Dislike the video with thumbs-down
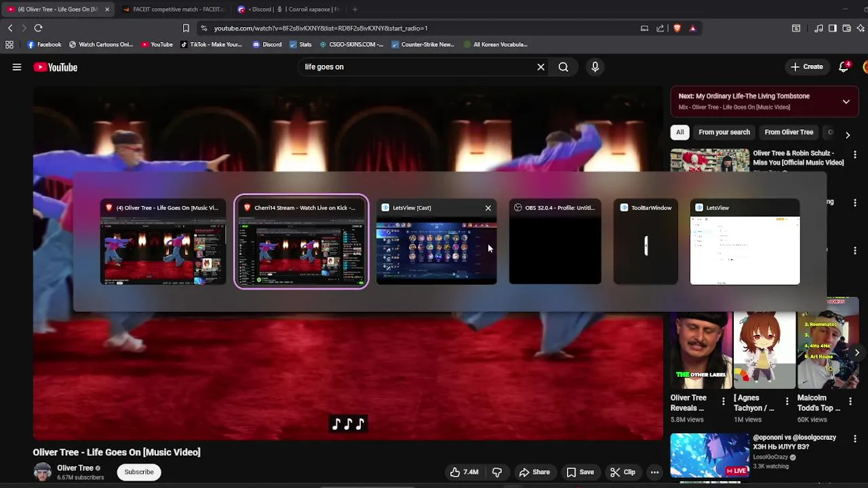This screenshot has width=868, height=488. point(497,472)
